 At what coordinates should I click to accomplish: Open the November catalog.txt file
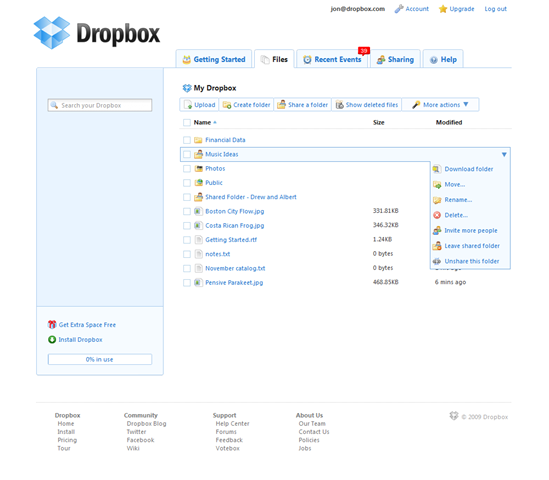click(235, 268)
